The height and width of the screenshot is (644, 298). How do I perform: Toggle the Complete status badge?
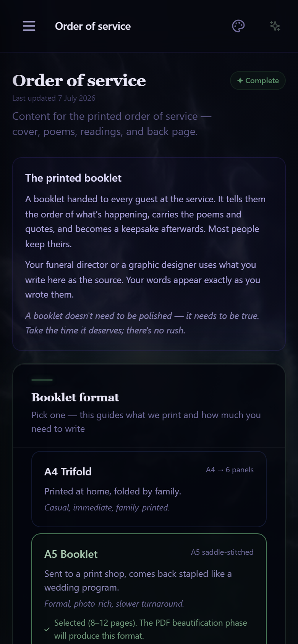258,80
